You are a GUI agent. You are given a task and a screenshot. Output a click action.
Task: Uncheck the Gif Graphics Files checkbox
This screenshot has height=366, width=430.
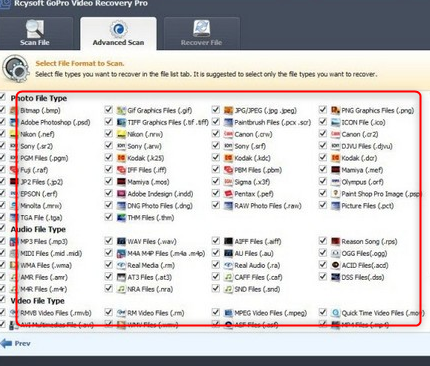[x=109, y=110]
